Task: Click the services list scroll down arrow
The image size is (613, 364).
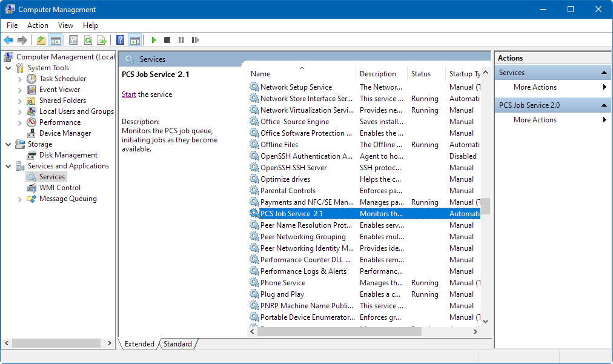Action: 486,322
